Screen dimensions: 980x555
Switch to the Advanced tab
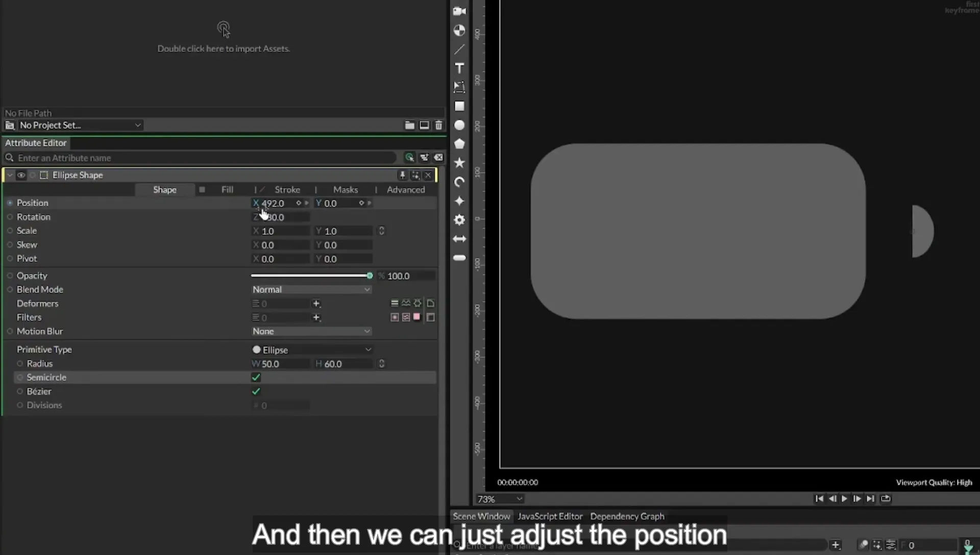(406, 190)
